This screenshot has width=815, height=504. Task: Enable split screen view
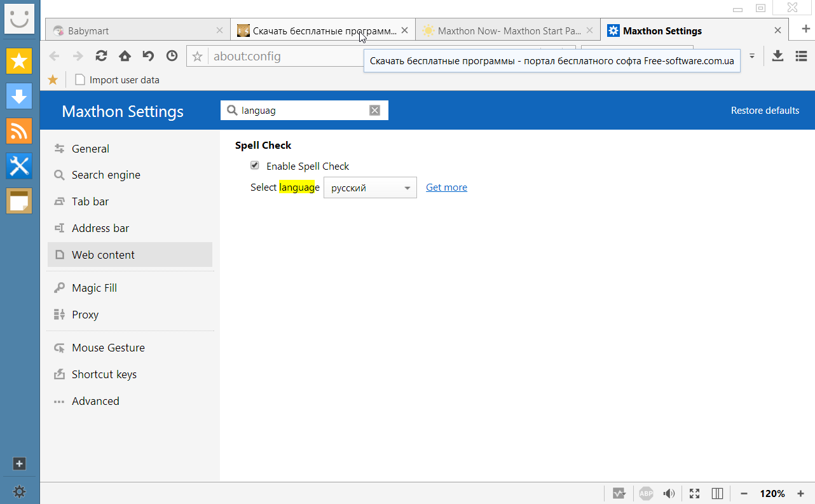(717, 493)
